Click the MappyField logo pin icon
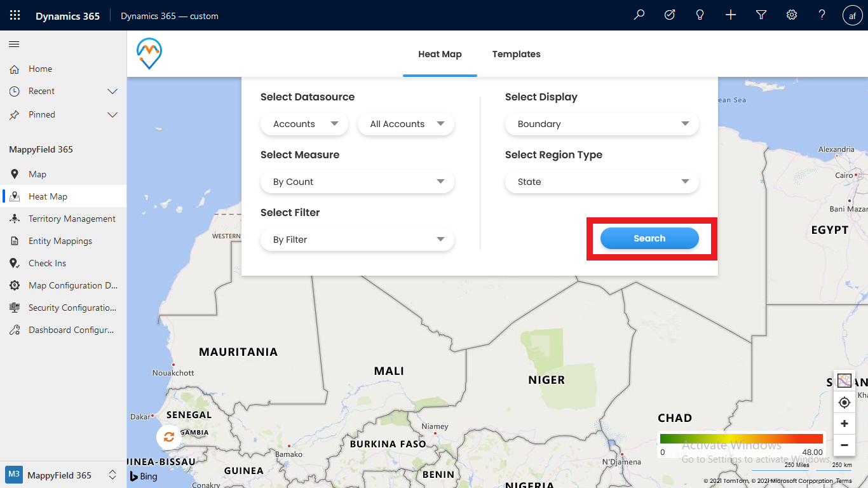868x488 pixels. point(149,54)
